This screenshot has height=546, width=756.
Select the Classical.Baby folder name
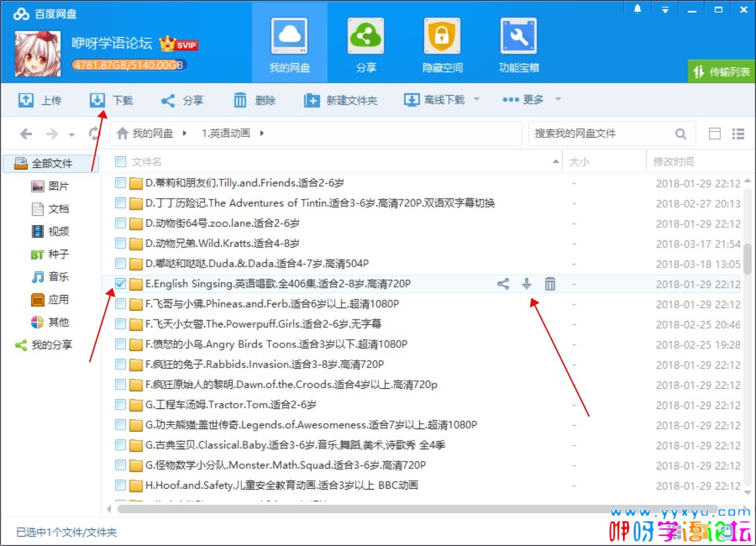tap(295, 445)
